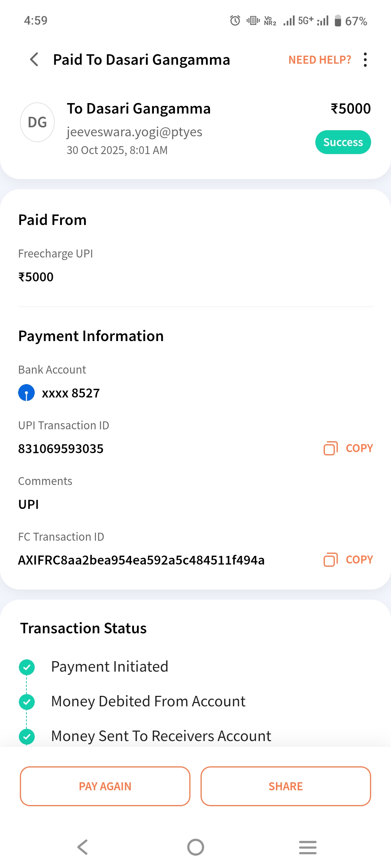Screen dimensions: 391x868
Task: Tap the SBI bank logo icon
Action: coord(26,393)
